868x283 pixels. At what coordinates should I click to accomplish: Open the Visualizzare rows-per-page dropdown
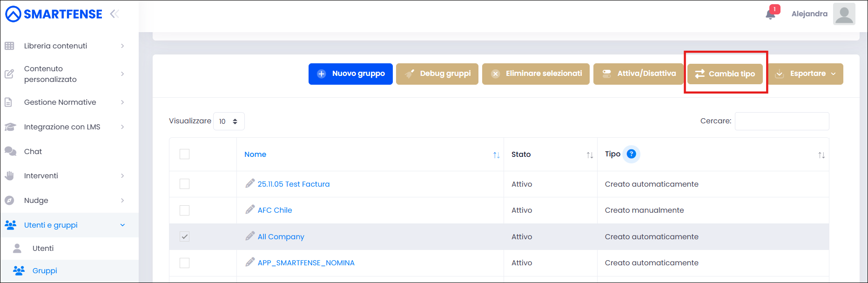[229, 121]
